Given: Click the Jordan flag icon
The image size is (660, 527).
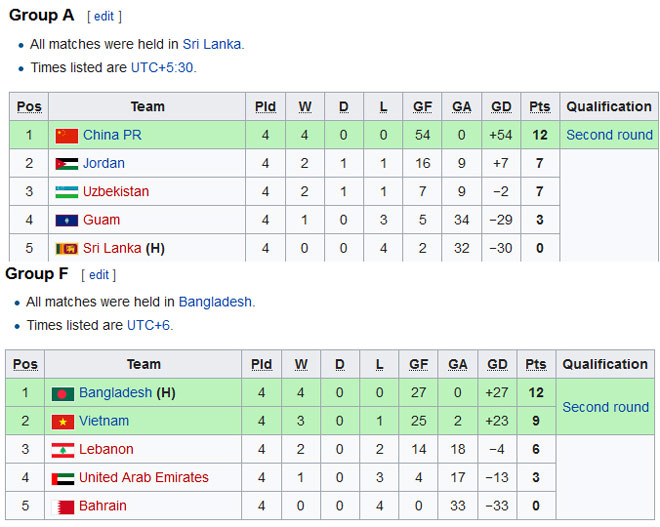Looking at the screenshot, I should point(66,163).
